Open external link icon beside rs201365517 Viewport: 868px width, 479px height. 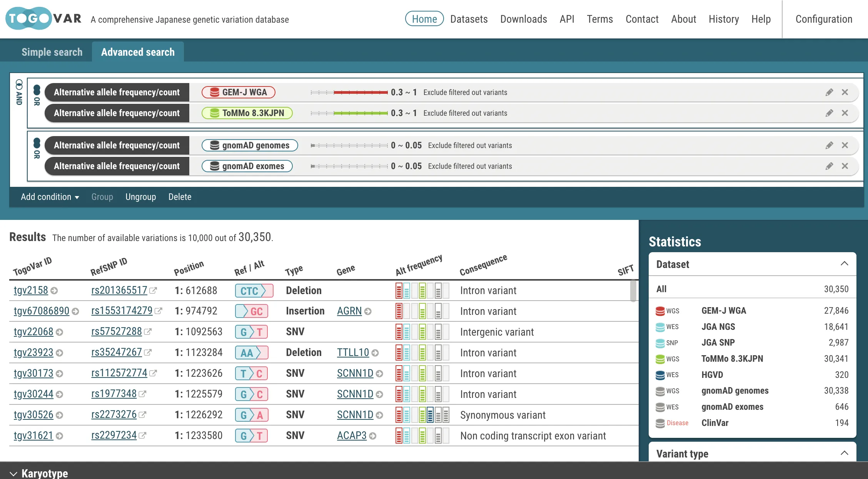point(153,291)
